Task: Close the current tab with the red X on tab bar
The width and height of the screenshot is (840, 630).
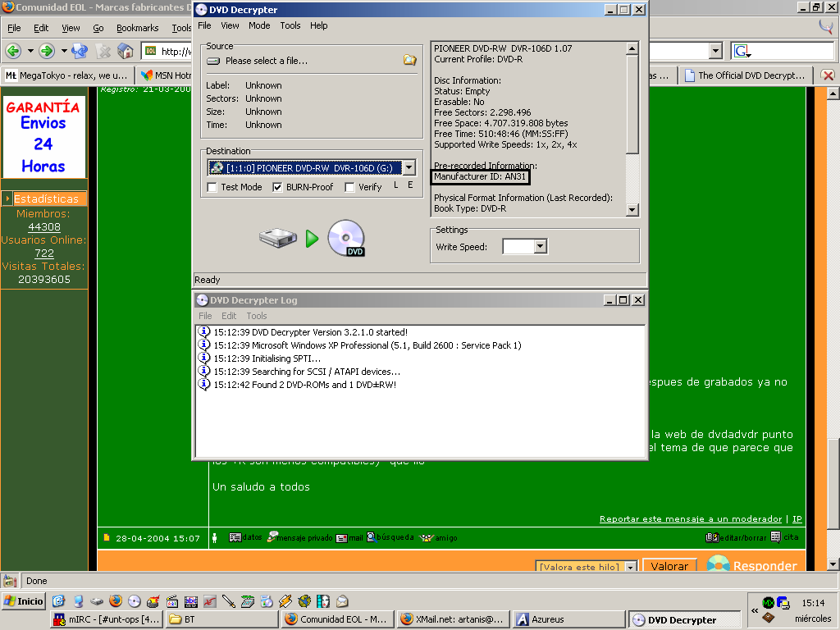Action: (828, 75)
